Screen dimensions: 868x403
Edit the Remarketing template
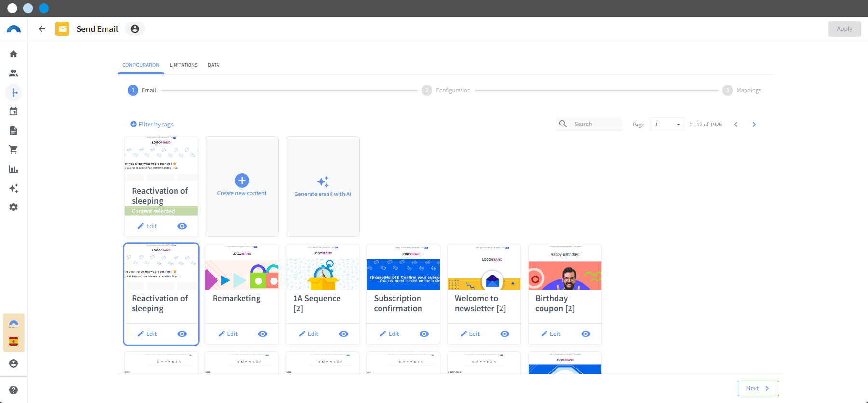[228, 334]
